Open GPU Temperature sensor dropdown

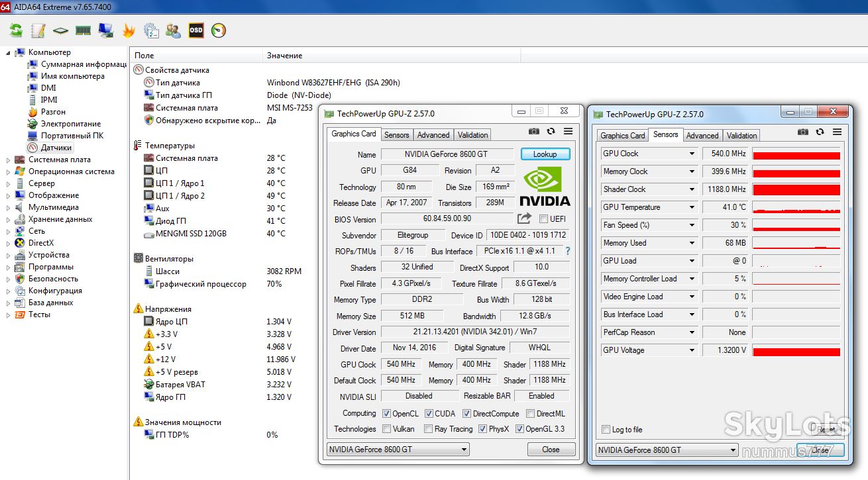tap(692, 207)
